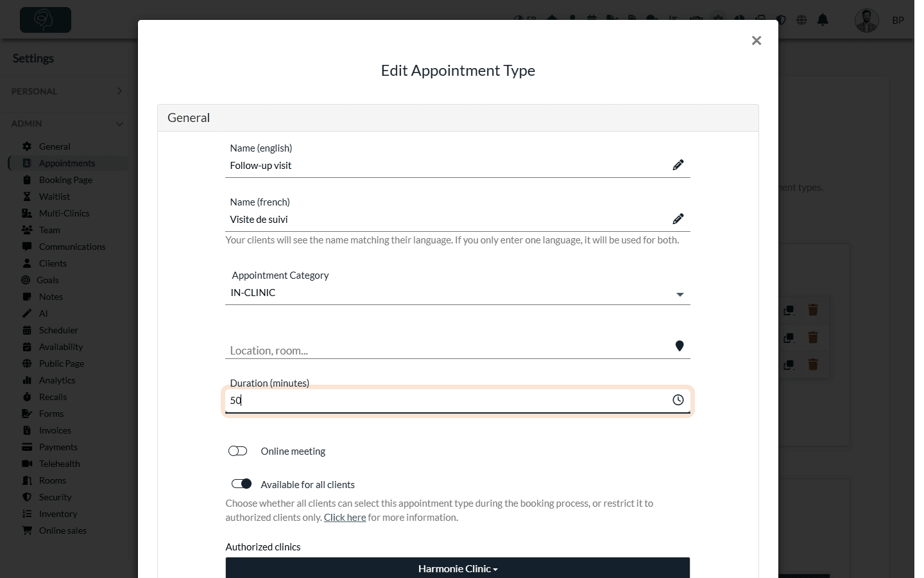Open Team settings
The height and width of the screenshot is (578, 924).
49,230
